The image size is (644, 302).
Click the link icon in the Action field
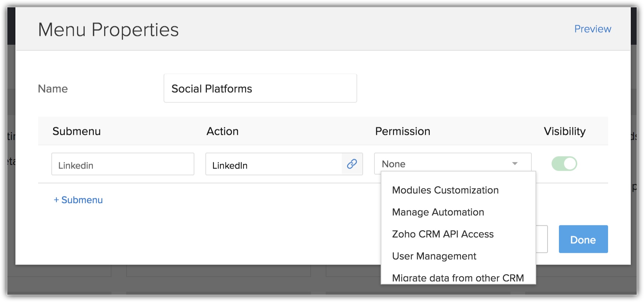tap(352, 164)
